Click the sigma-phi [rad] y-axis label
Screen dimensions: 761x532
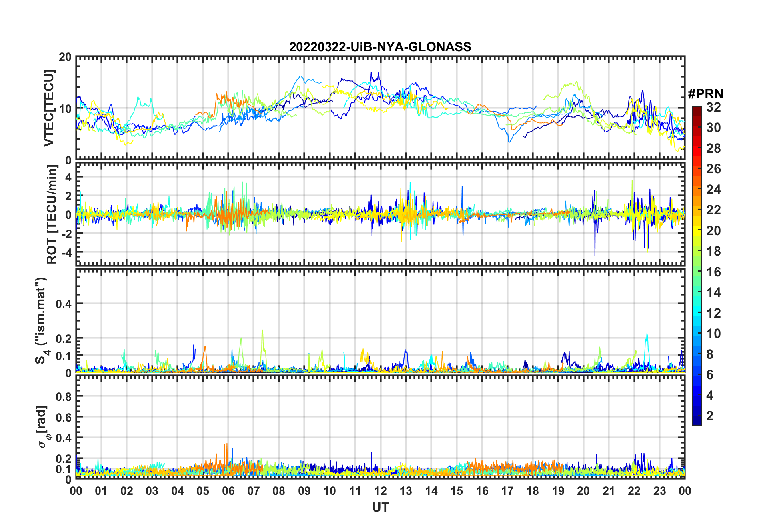point(43,426)
